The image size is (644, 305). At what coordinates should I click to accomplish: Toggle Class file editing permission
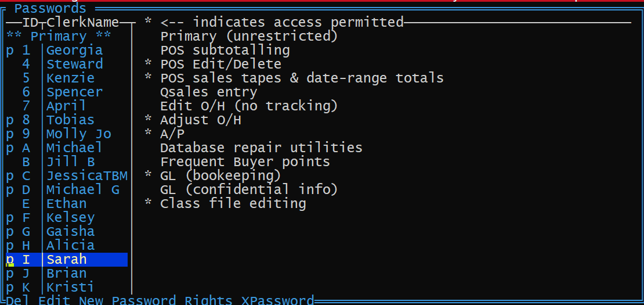tap(233, 204)
